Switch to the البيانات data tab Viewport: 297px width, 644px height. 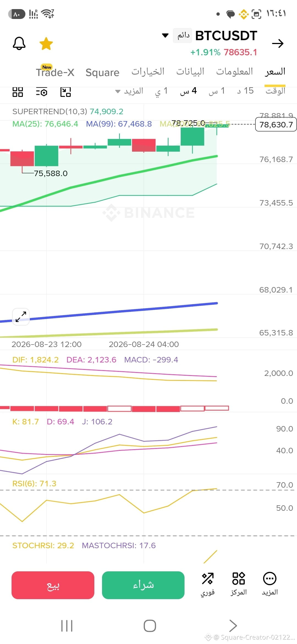point(190,72)
